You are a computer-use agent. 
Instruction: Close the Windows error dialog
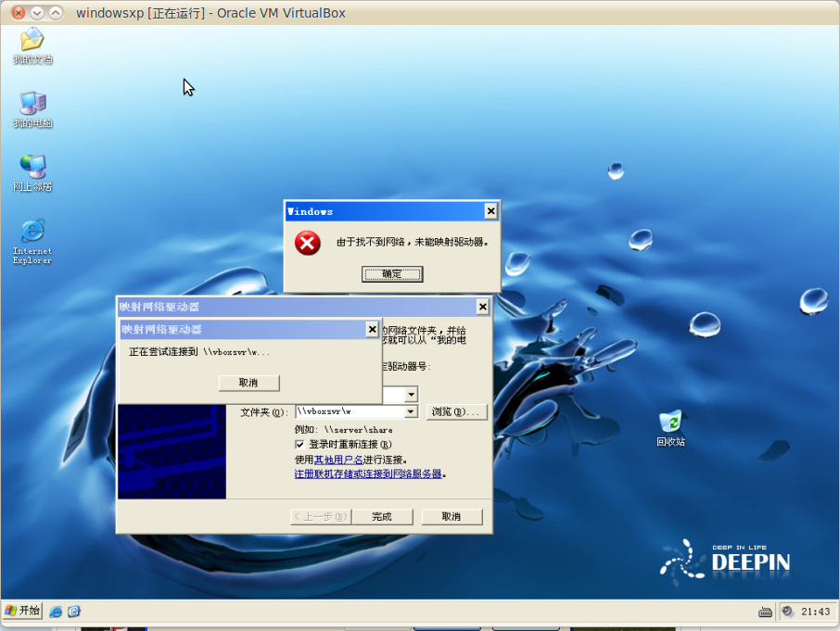click(x=490, y=211)
